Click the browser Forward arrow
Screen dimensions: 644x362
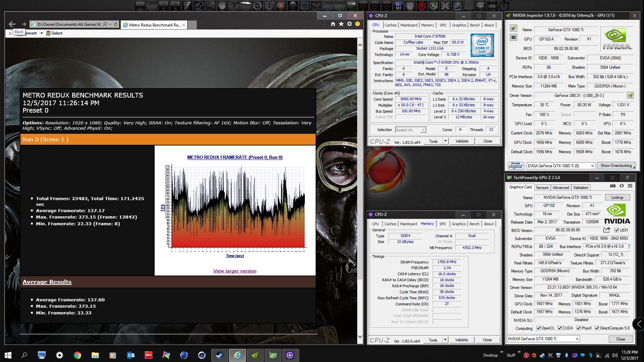point(23,24)
